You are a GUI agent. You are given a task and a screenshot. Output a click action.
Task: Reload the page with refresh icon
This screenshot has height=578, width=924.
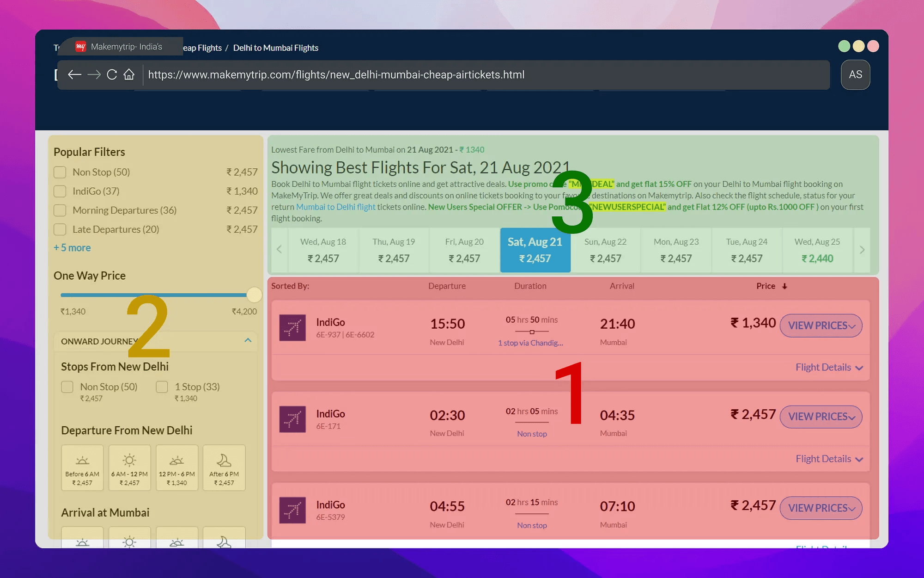pos(112,74)
